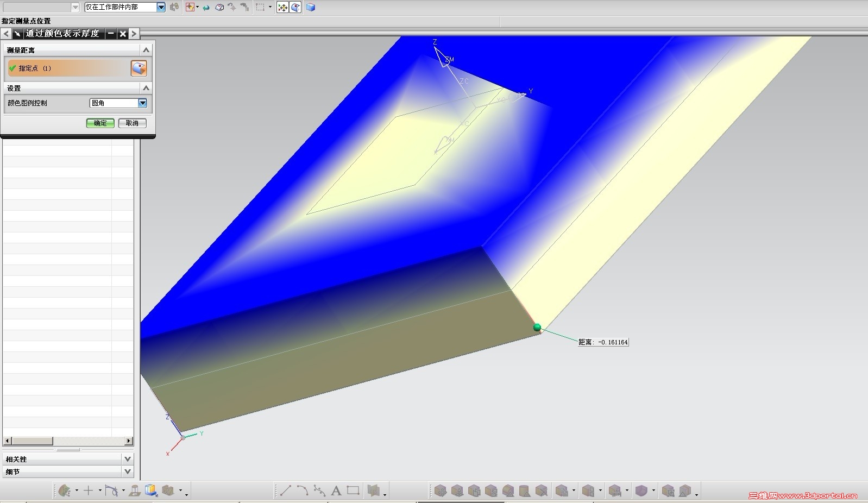Viewport: 868px width, 503px height.
Task: Click the grayed folded-map surface icon in bottom toolbar
Action: tap(374, 491)
